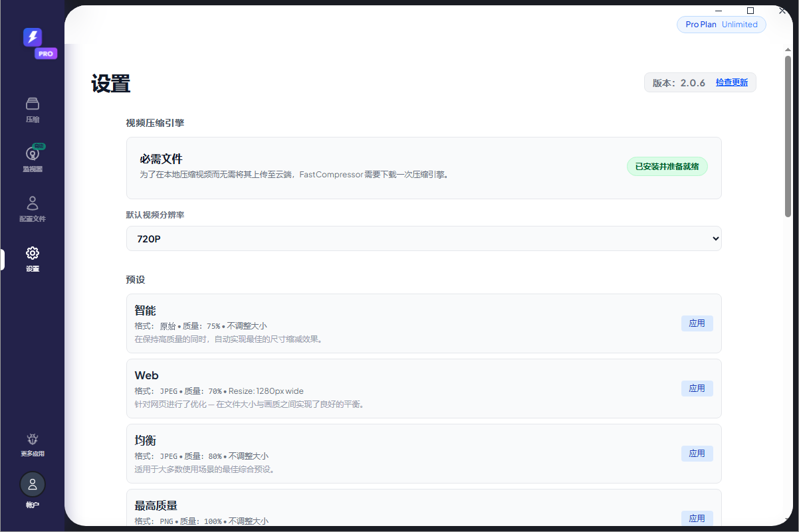Click the 智能 preset title
Screen dimensions: 799x532
point(145,311)
